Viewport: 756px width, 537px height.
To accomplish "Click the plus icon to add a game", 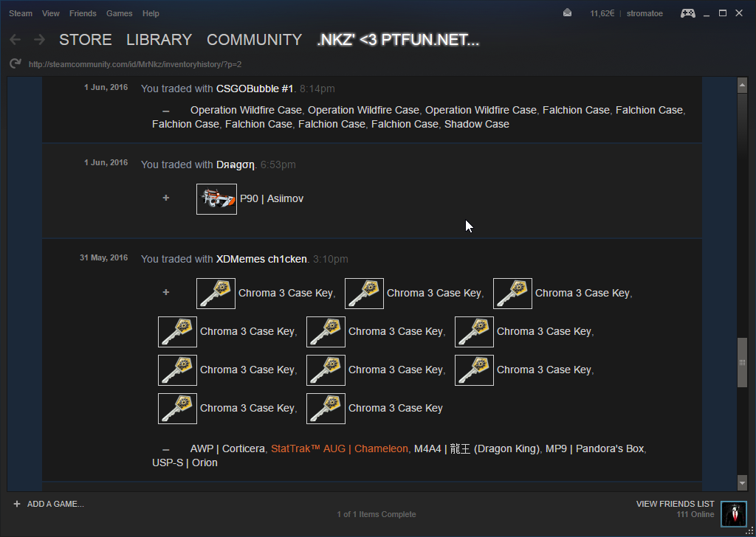I will [x=16, y=504].
